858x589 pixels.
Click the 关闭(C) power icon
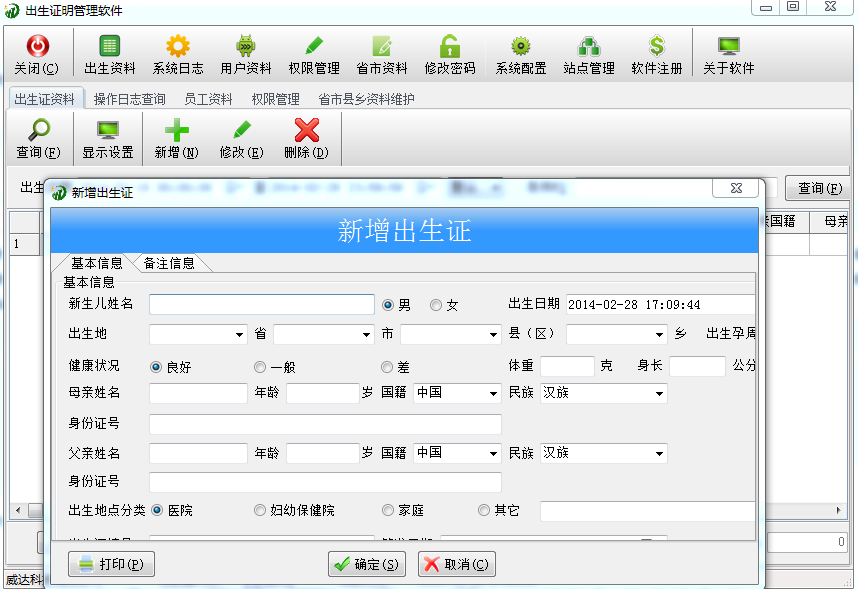coord(37,46)
